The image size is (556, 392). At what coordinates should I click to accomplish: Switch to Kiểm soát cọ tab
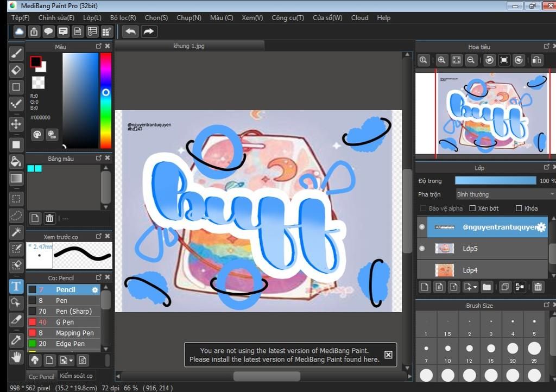point(76,376)
